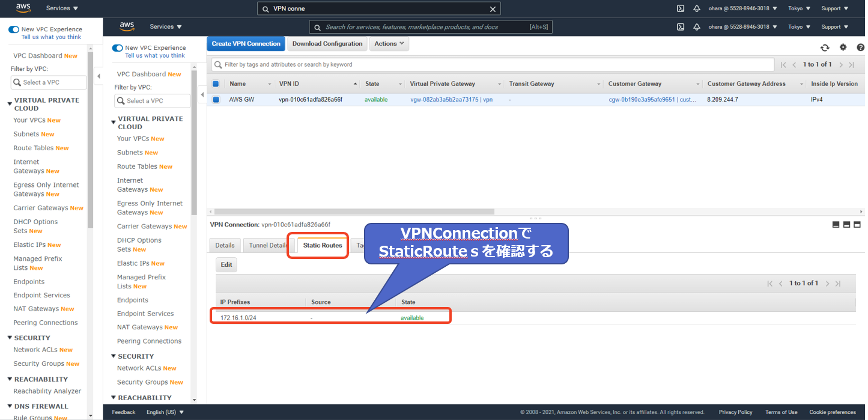Screen dimensions: 868x420
Task: Click the Edit button for static routes
Action: point(226,265)
